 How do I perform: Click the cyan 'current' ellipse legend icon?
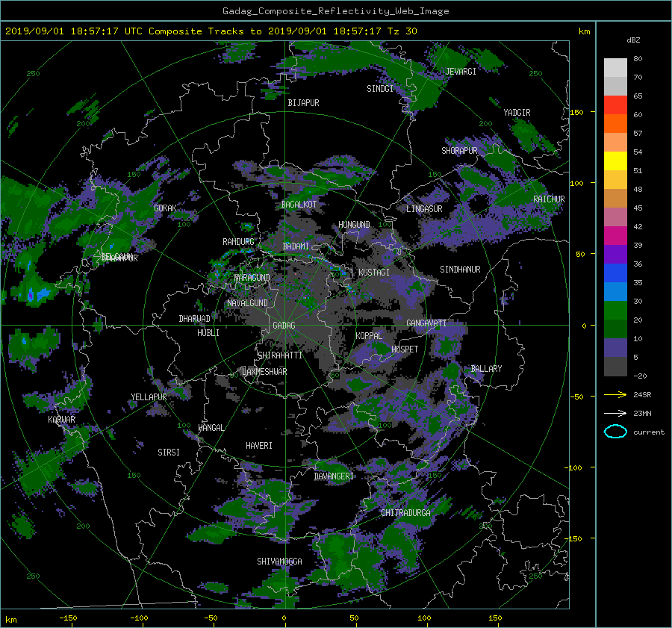click(615, 432)
